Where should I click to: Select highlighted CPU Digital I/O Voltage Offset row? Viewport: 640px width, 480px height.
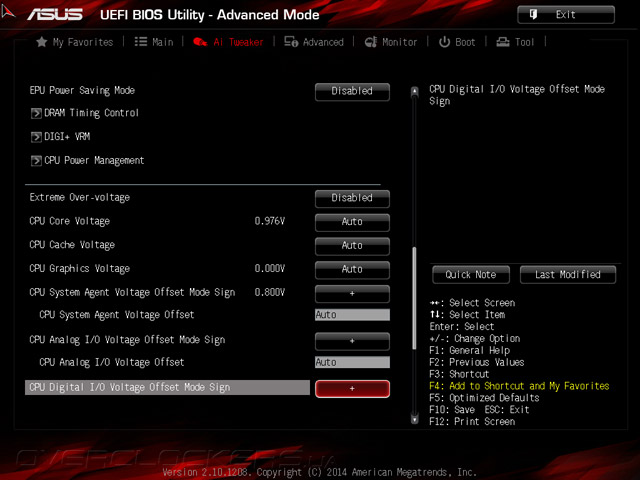[167, 388]
